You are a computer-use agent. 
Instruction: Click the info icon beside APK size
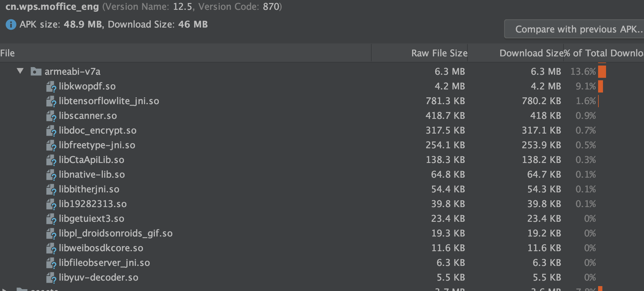point(11,25)
